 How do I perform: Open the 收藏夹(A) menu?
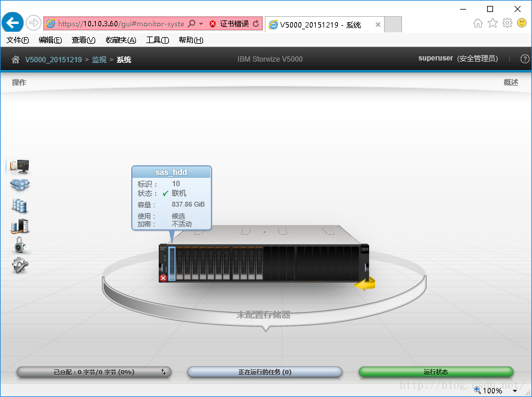(x=121, y=40)
